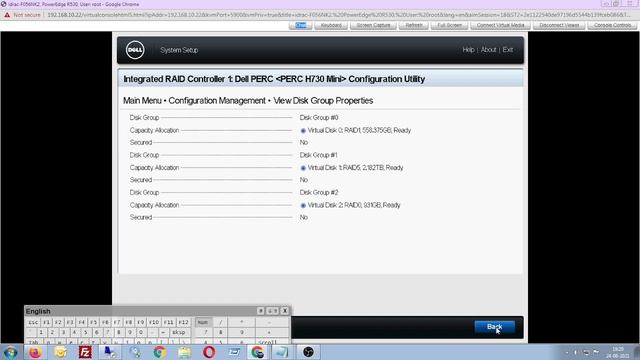The height and width of the screenshot is (360, 640).
Task: Click F2 key on virtual keyboard
Action: point(58,322)
